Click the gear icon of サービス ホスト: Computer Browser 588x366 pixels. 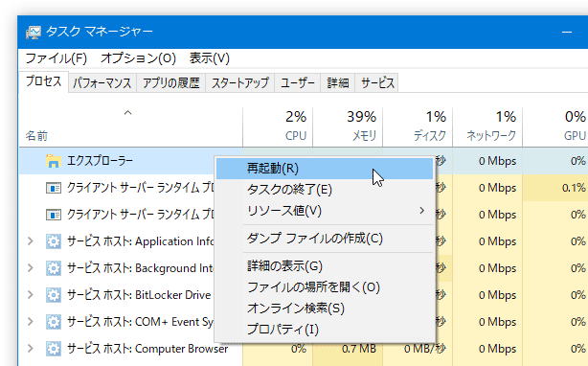54,349
